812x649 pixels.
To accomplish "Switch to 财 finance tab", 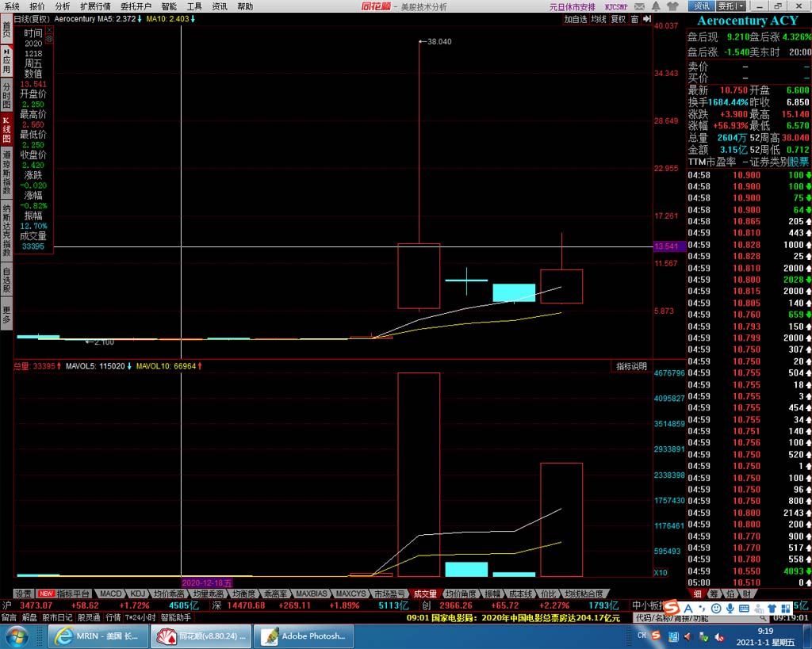I will (747, 594).
